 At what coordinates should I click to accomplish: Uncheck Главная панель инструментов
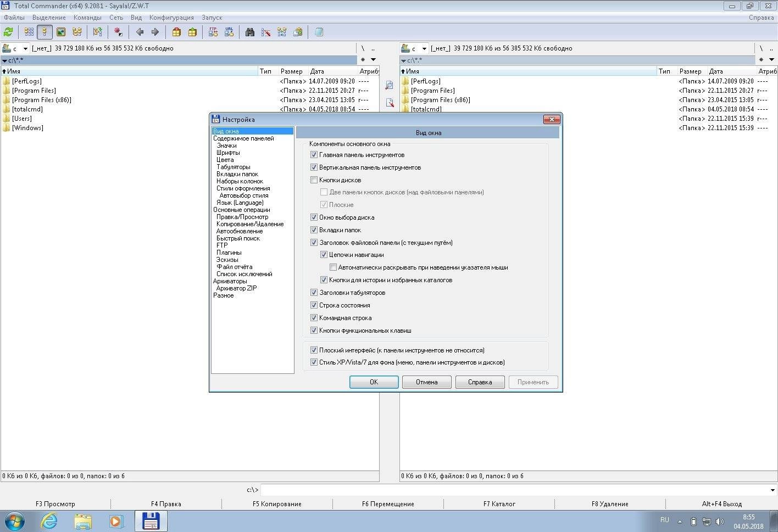click(x=314, y=155)
